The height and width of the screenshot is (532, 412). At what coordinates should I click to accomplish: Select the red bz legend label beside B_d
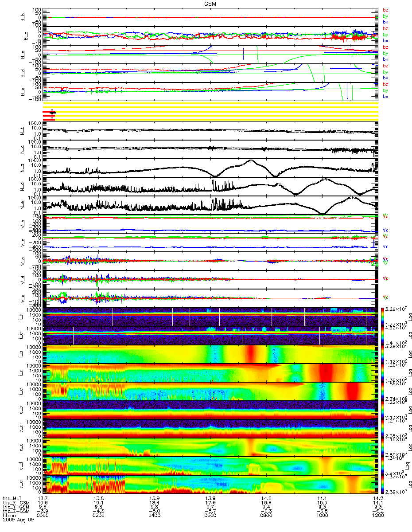[x=385, y=66]
